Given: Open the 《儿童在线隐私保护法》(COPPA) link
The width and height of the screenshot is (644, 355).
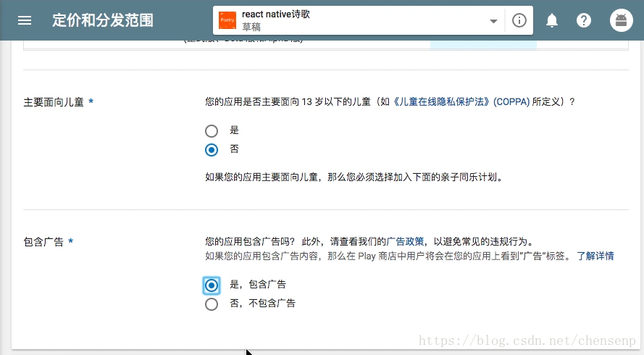Looking at the screenshot, I should coord(460,101).
